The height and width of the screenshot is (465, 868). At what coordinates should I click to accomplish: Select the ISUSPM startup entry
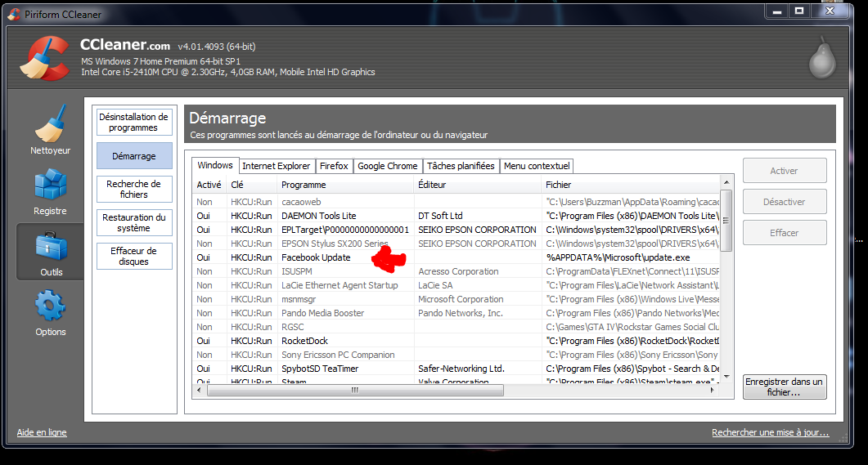point(456,271)
